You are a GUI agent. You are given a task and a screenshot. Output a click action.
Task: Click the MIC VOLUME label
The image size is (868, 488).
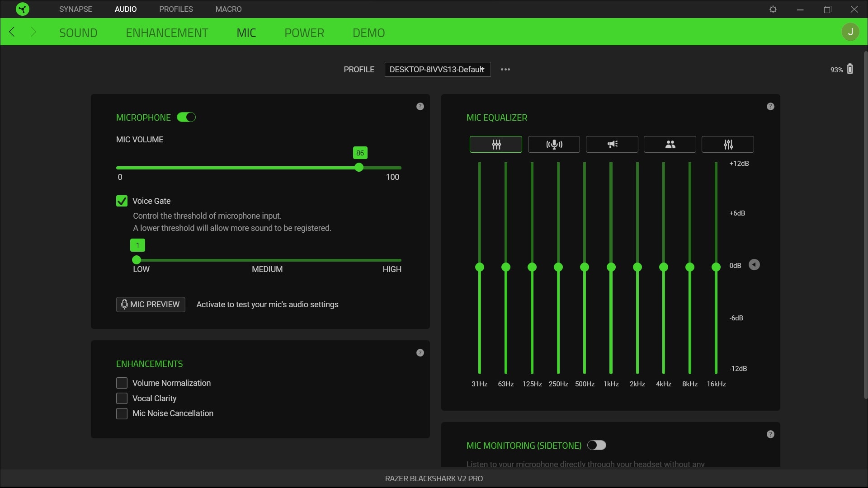(140, 140)
